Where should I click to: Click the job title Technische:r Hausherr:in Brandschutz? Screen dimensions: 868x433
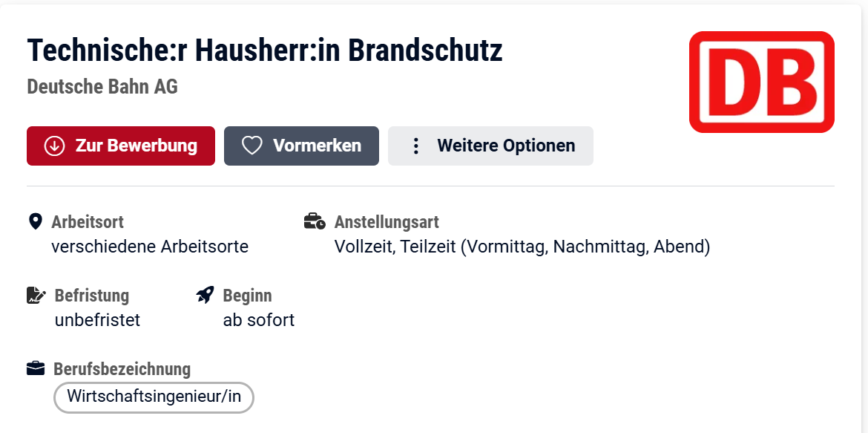[265, 50]
